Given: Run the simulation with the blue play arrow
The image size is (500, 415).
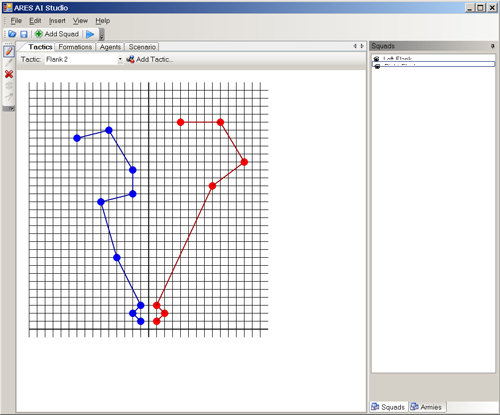Looking at the screenshot, I should 90,34.
